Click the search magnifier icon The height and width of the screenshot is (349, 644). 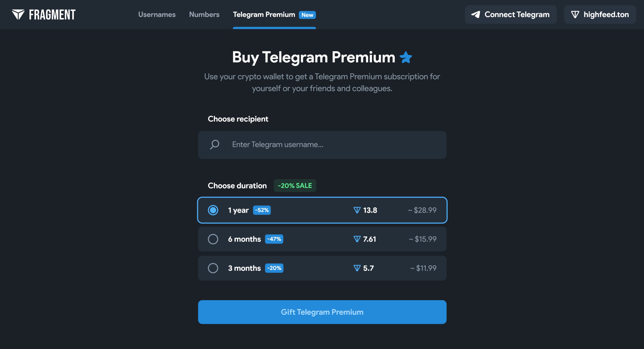pyautogui.click(x=215, y=145)
